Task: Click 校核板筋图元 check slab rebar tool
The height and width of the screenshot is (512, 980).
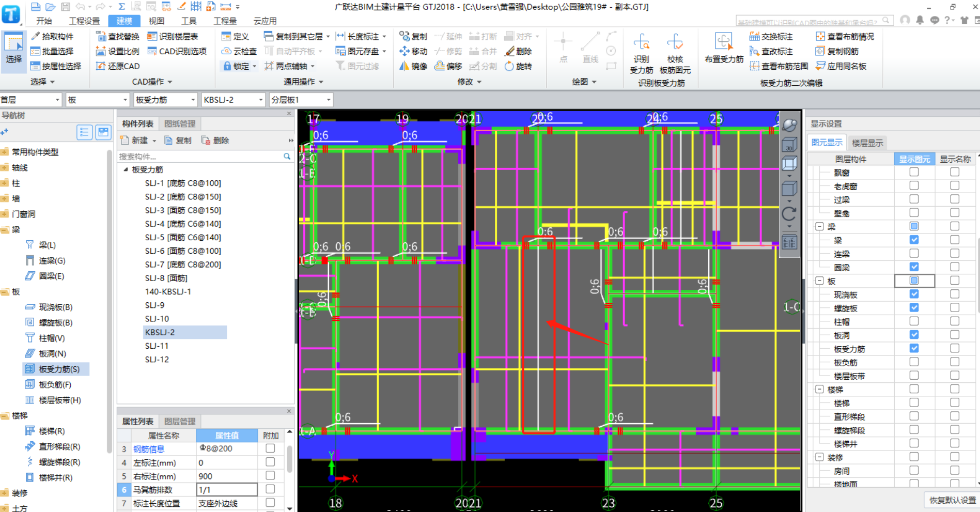Action: (675, 54)
